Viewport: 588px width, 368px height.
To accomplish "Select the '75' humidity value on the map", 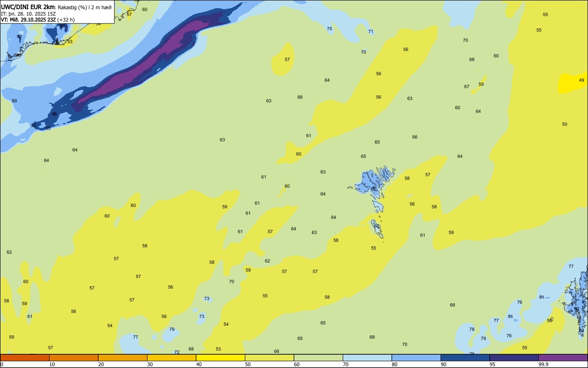I will pos(329,28).
